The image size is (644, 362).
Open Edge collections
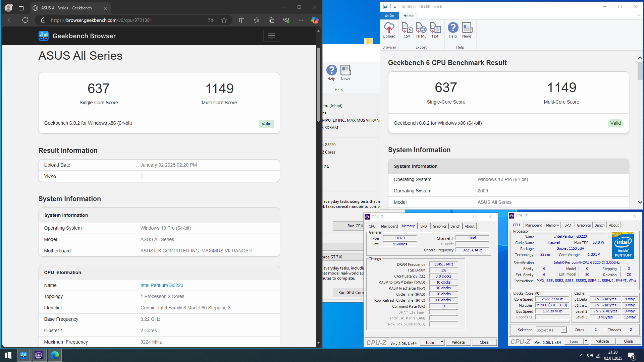point(271,20)
